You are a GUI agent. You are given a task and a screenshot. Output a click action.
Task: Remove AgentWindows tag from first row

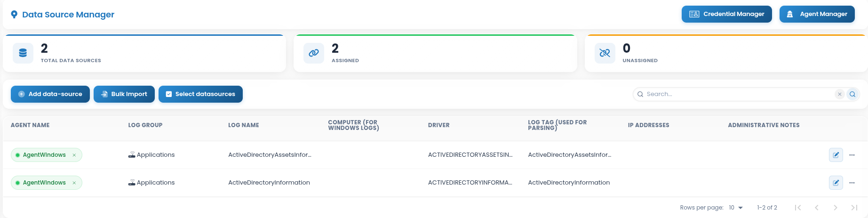[74, 155]
